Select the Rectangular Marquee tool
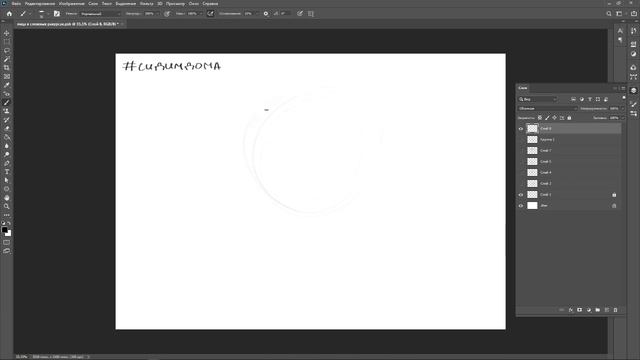Screen dimensions: 640x360 (x=7, y=42)
